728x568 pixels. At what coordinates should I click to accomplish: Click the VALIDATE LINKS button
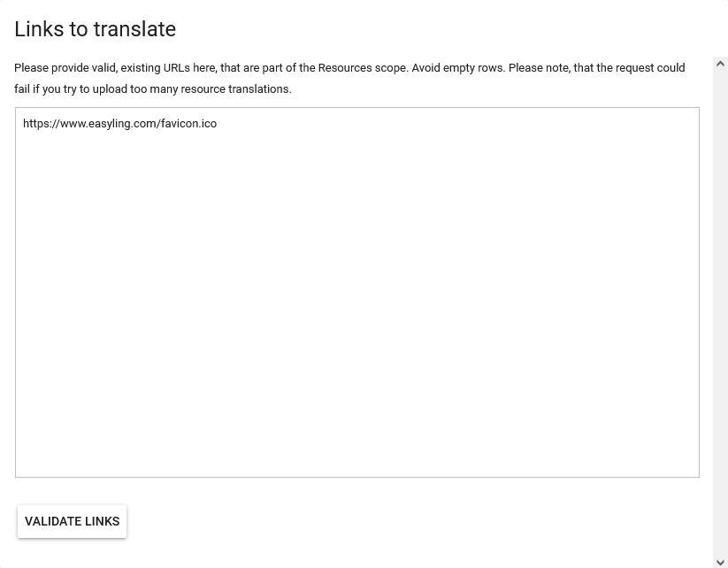click(72, 521)
